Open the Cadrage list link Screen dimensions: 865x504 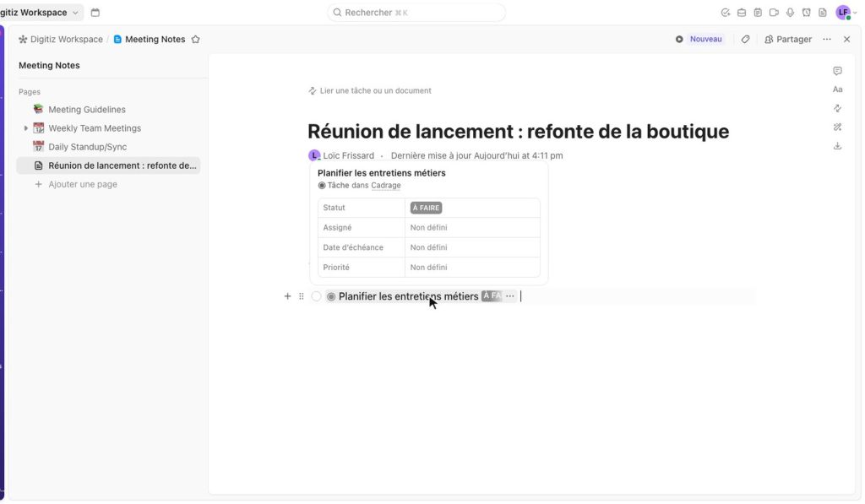pos(385,185)
